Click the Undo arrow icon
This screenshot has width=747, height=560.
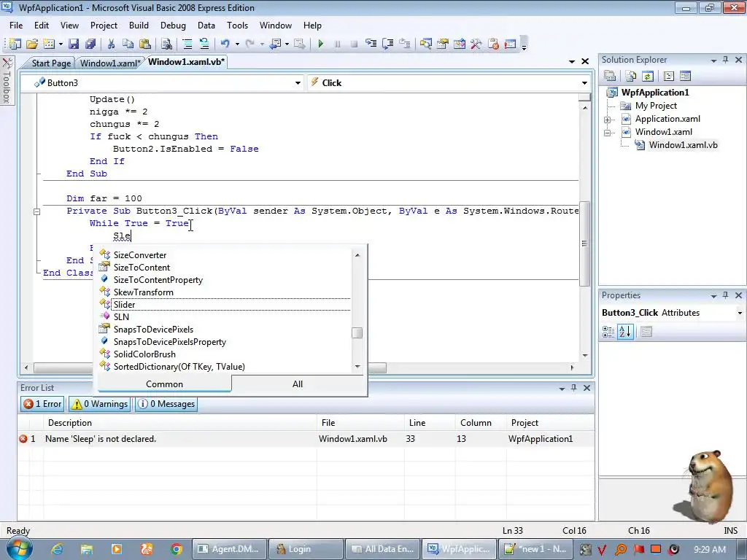click(225, 44)
